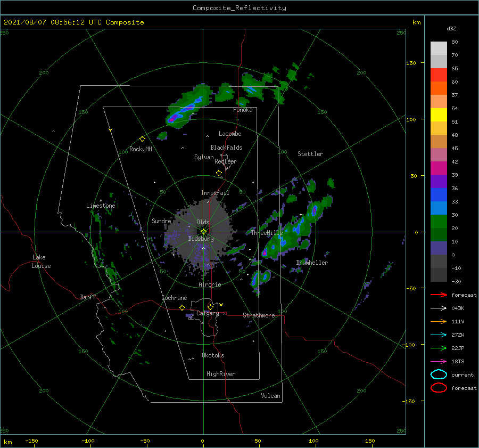Click the cyan current ellipse icon
This screenshot has width=479, height=448.
point(439,374)
